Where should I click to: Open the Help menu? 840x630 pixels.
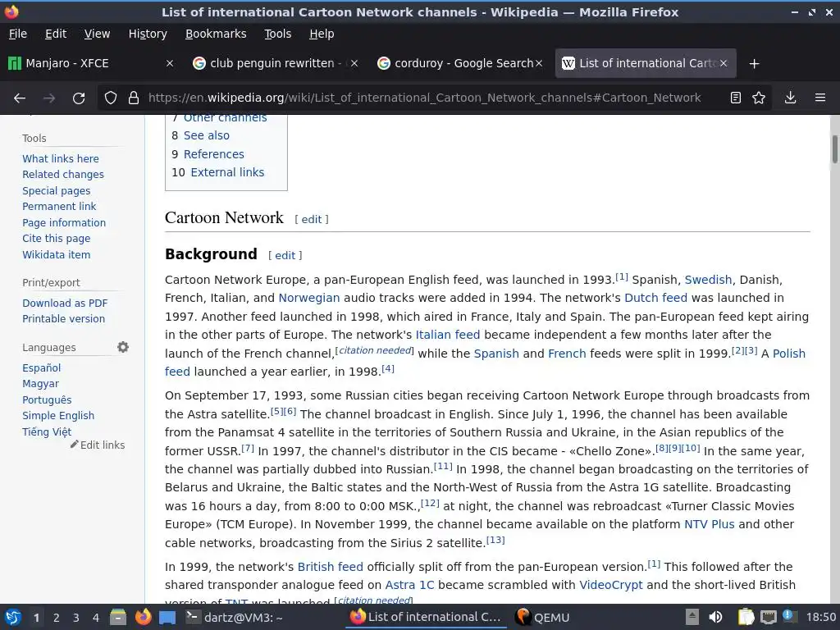(322, 34)
